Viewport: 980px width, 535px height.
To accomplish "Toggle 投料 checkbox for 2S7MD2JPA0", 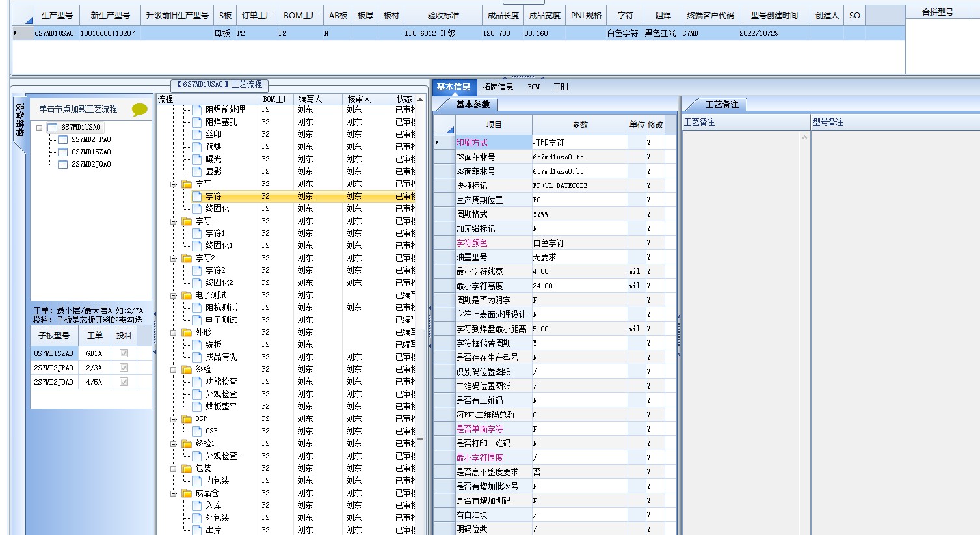I will pos(124,368).
